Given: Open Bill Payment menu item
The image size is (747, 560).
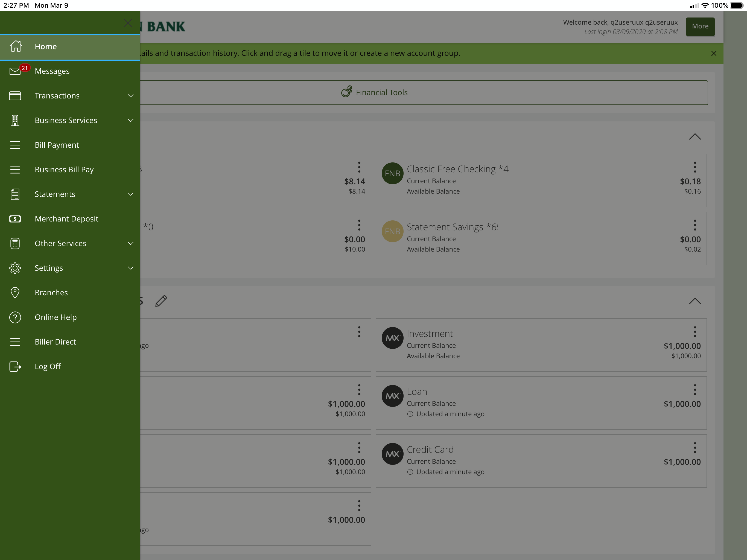Looking at the screenshot, I should [x=70, y=145].
